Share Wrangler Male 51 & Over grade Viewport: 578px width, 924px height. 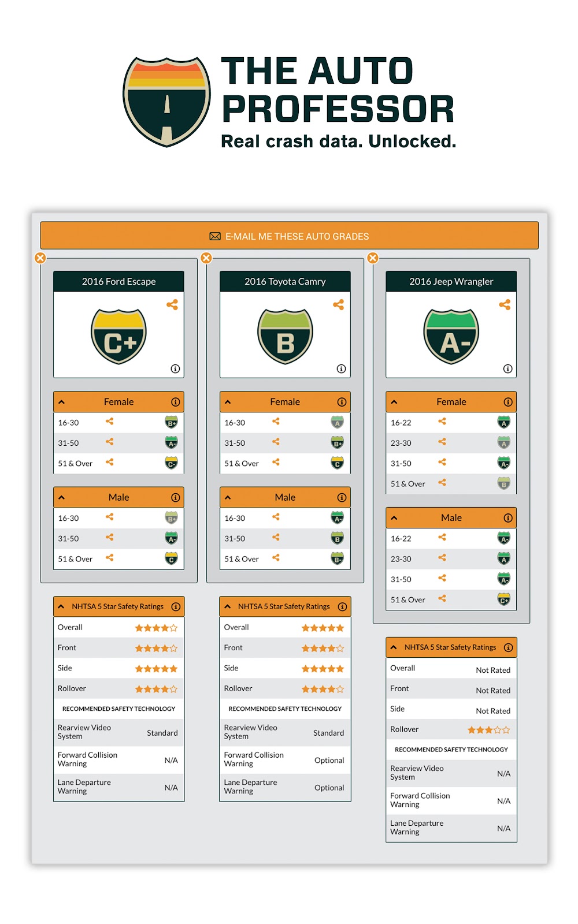[x=442, y=598]
